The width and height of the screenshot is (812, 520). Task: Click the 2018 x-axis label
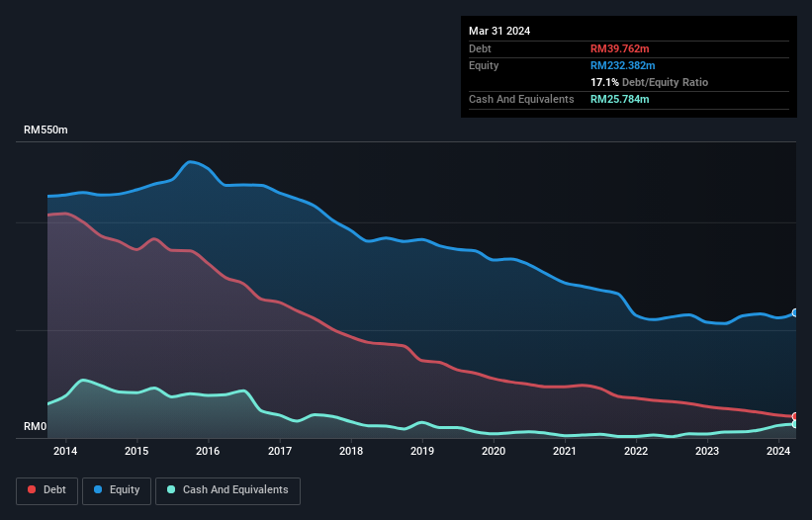coord(351,451)
